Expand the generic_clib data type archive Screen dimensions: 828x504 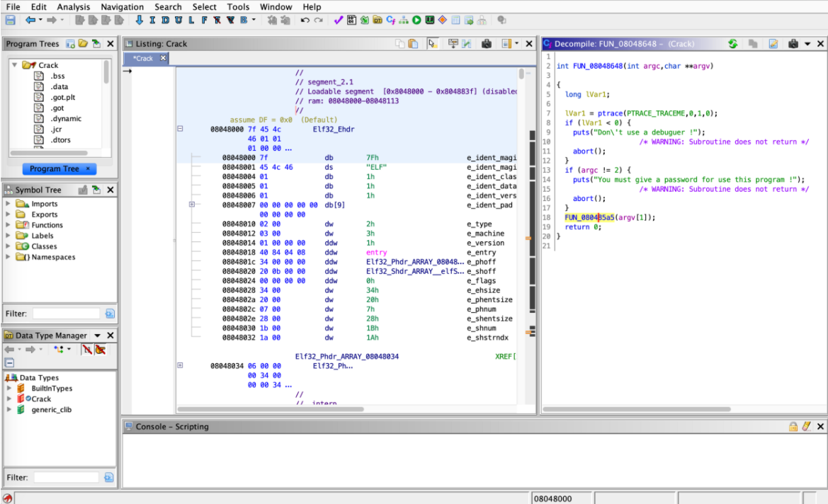[8, 410]
